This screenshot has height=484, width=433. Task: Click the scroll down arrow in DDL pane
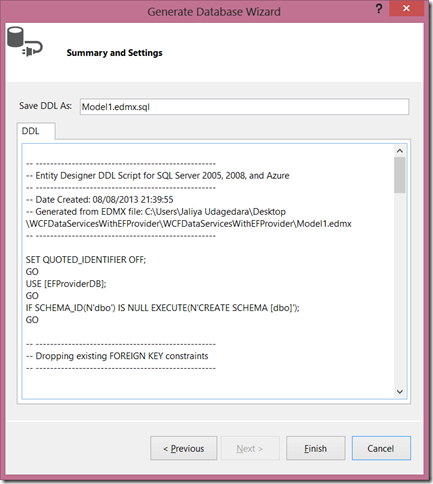click(x=400, y=392)
